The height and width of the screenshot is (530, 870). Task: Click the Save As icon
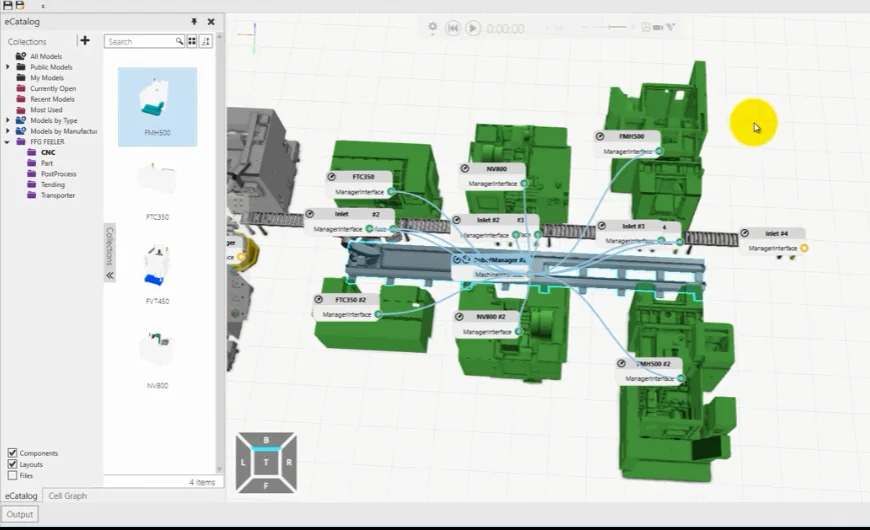pyautogui.click(x=20, y=5)
